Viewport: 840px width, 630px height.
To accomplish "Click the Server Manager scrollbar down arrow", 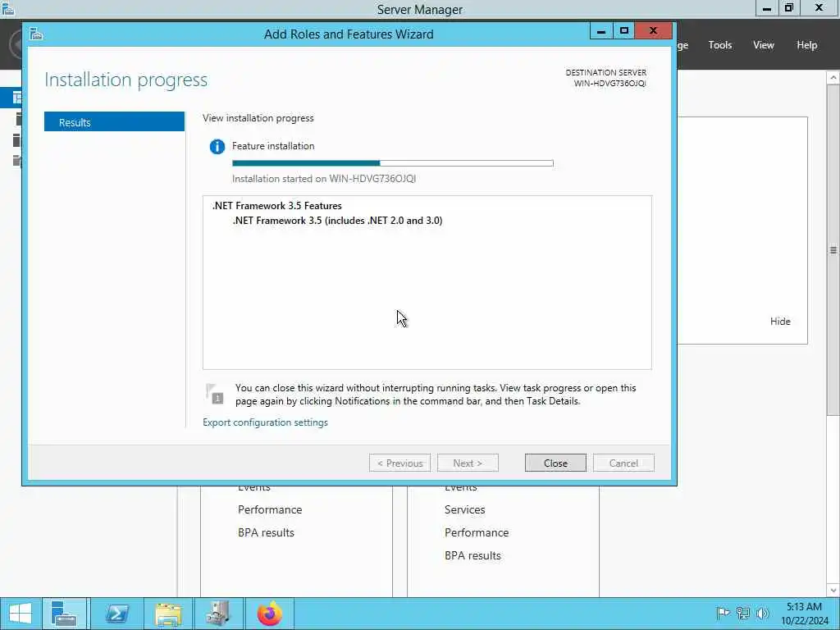I will (x=833, y=591).
